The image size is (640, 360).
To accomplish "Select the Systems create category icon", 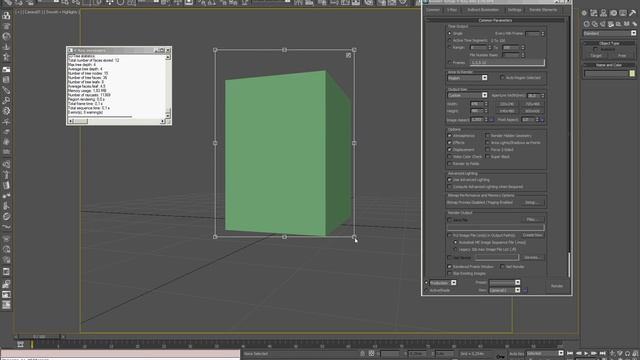I will tap(634, 24).
